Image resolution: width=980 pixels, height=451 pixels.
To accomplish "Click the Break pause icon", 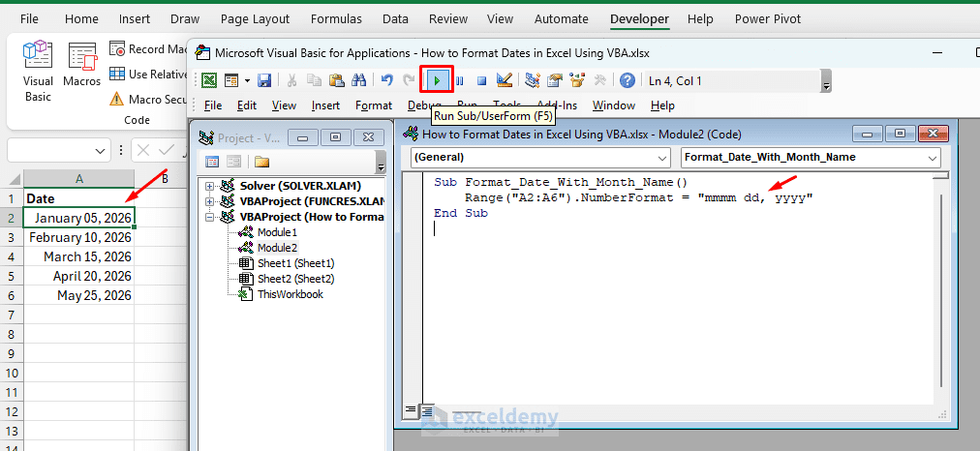I will click(x=459, y=80).
